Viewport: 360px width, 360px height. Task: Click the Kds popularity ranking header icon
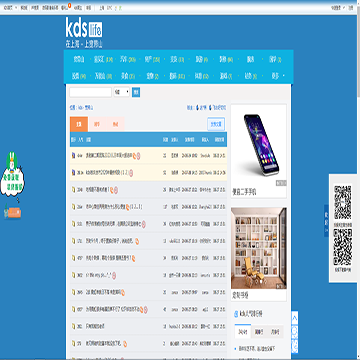click(x=236, y=314)
